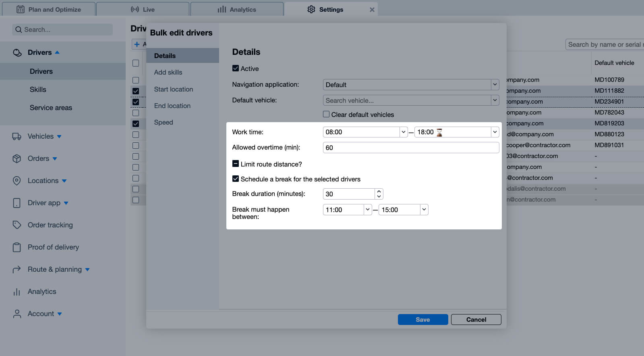Enable Clear default vehicles checkbox
This screenshot has width=644, height=356.
tap(326, 115)
